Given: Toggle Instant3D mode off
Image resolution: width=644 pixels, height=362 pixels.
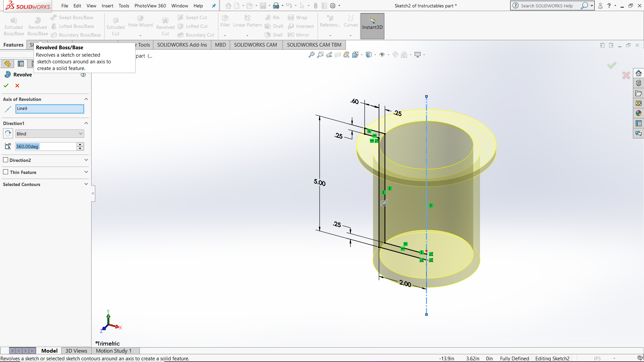Looking at the screenshot, I should click(372, 26).
